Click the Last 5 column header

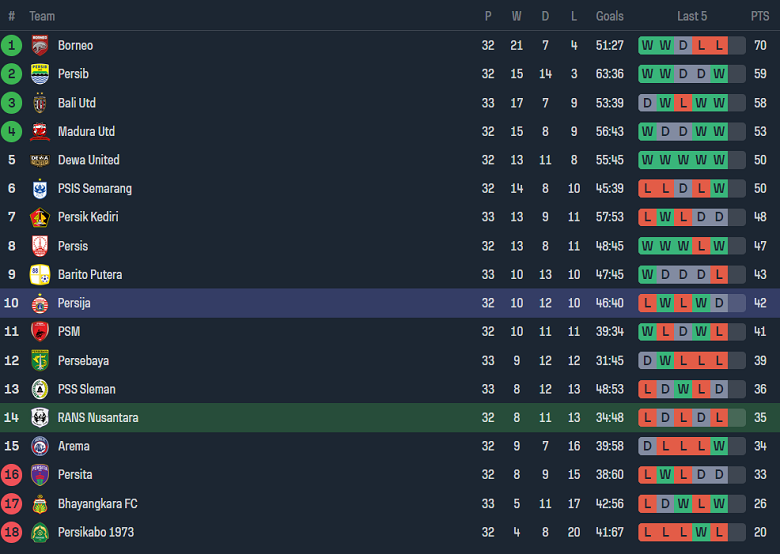click(692, 16)
